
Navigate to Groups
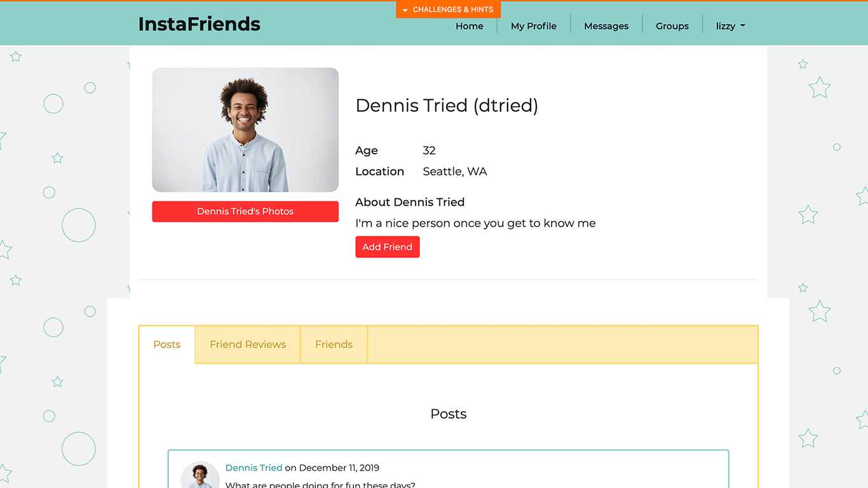(x=672, y=26)
